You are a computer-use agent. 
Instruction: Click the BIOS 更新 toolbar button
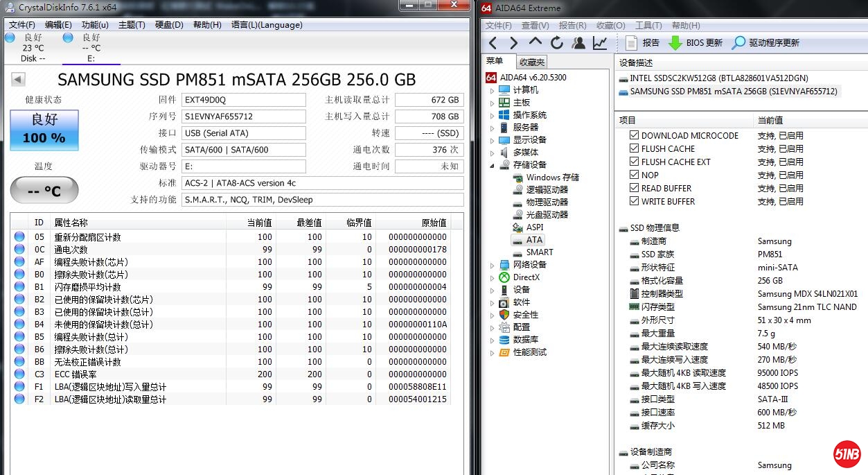[x=696, y=43]
